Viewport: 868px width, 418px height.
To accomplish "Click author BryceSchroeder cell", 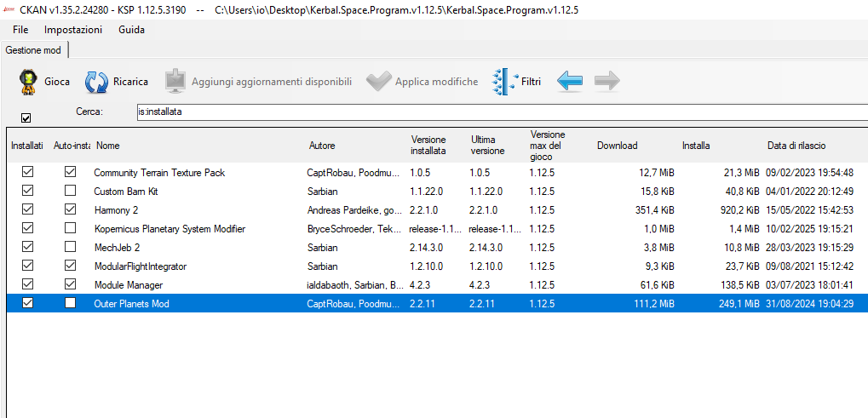I will tap(356, 229).
